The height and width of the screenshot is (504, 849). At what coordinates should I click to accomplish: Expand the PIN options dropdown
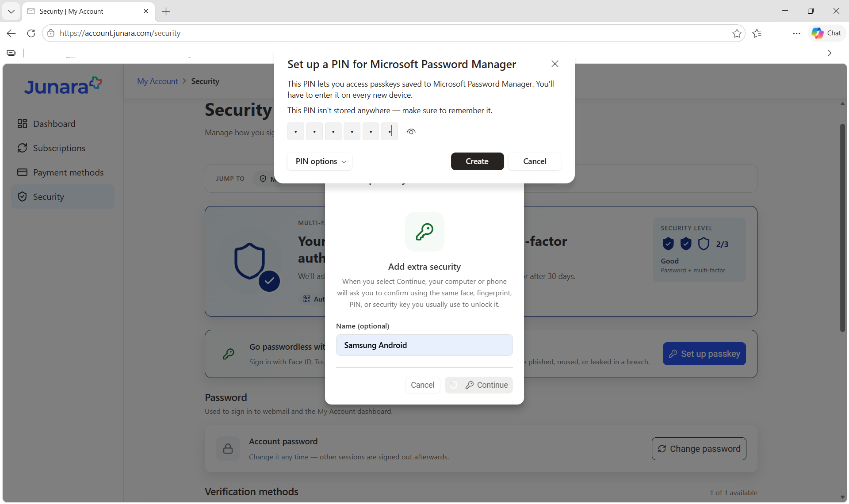(320, 161)
